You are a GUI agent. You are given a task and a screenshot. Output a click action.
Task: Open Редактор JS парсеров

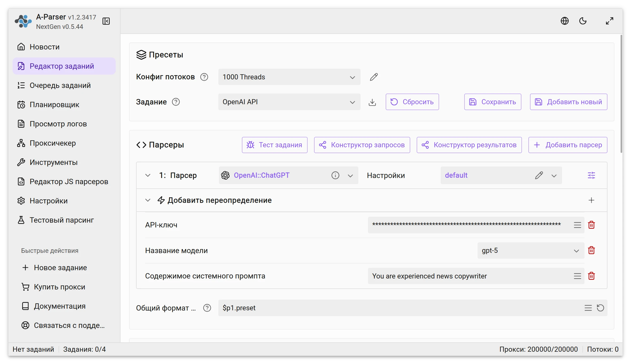click(x=64, y=181)
